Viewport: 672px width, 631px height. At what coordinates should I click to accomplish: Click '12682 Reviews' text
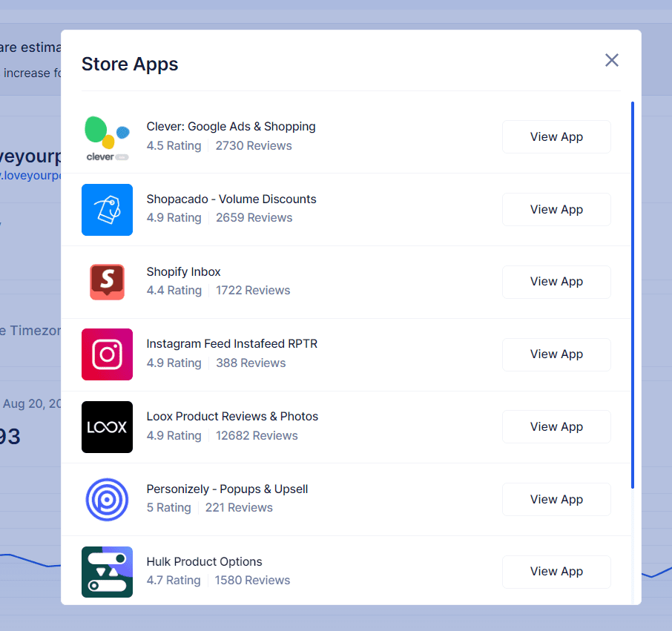(257, 436)
